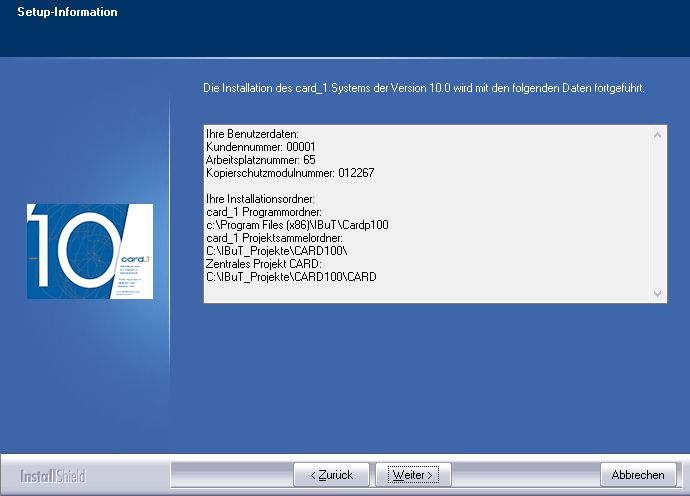Cancel installation via Abbrechen button
This screenshot has width=690, height=496.
638,475
